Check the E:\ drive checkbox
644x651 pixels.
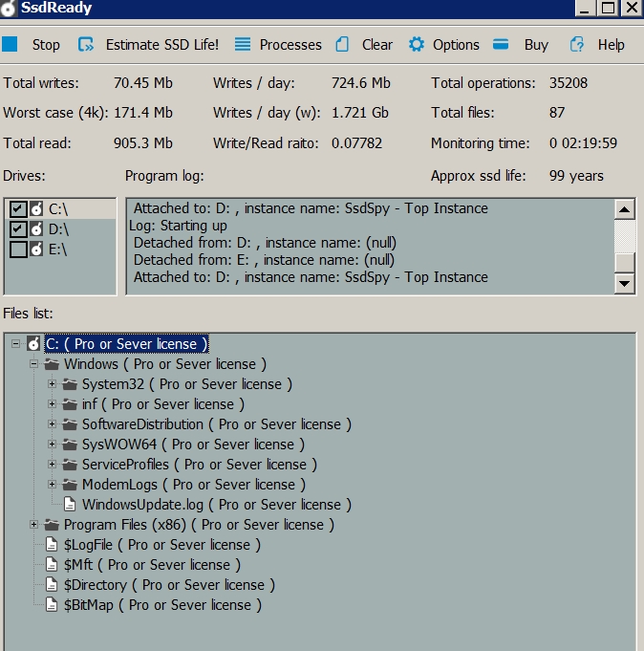pyautogui.click(x=18, y=250)
